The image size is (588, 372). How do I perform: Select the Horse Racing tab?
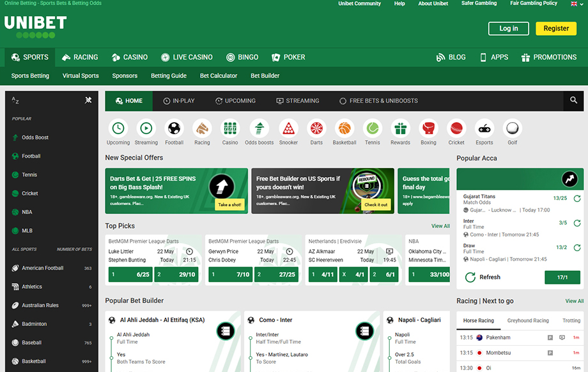(x=479, y=321)
